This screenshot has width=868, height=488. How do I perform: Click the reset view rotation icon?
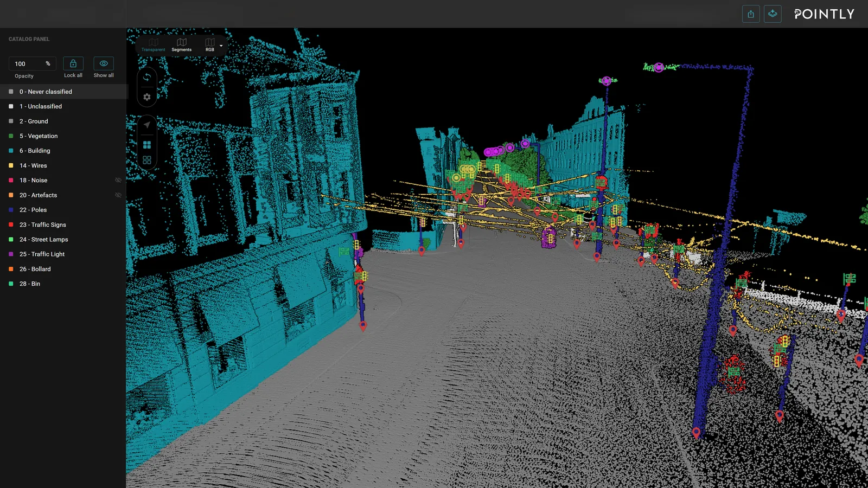point(147,77)
